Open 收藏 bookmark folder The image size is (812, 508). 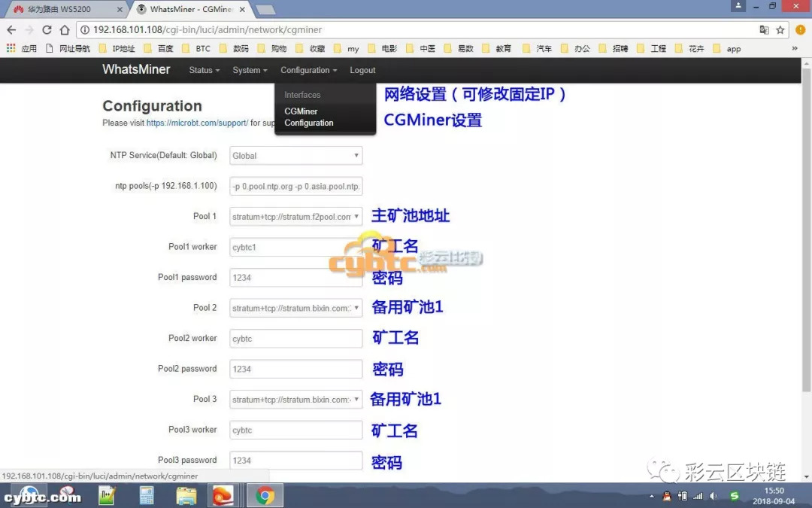coord(311,48)
